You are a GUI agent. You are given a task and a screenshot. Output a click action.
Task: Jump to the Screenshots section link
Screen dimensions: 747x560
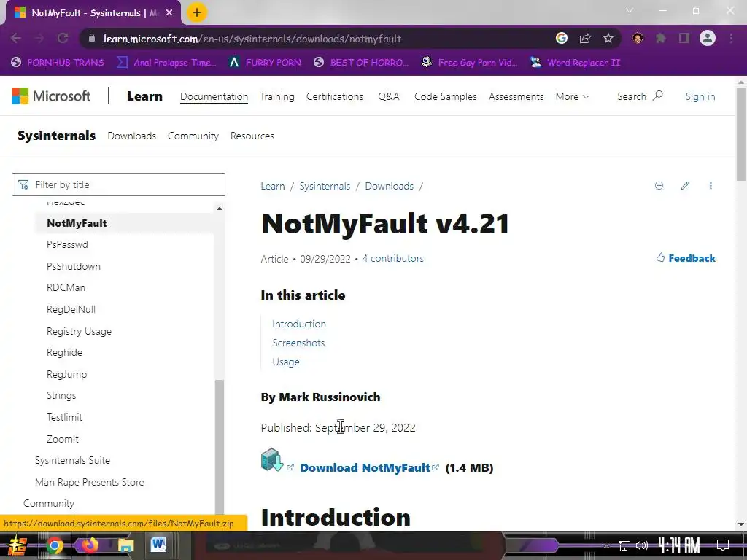[298, 343]
